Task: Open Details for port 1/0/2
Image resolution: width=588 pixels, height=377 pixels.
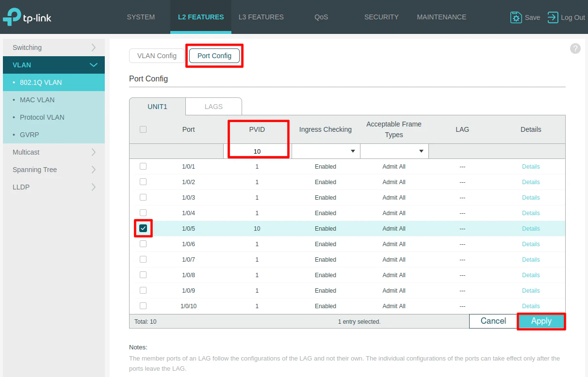Action: (531, 182)
